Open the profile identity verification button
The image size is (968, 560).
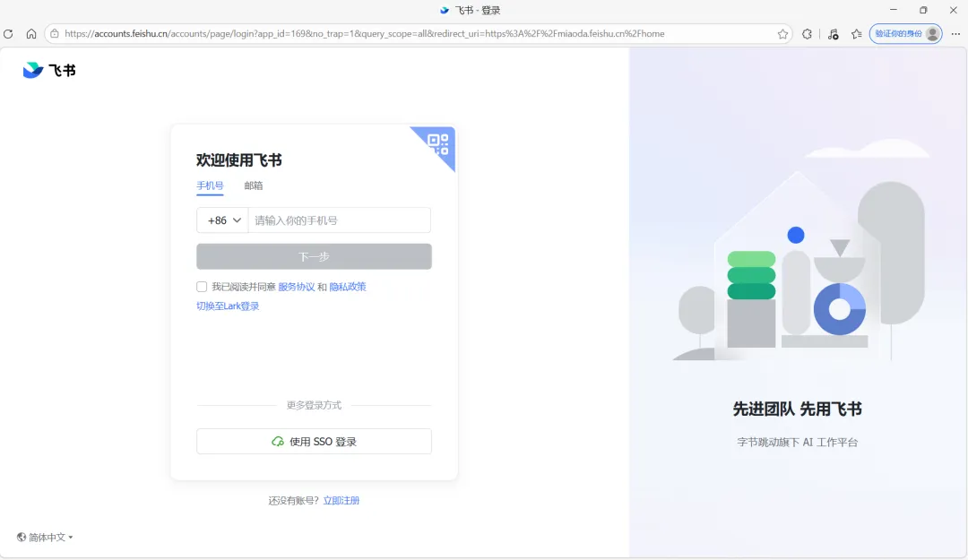[x=905, y=34]
